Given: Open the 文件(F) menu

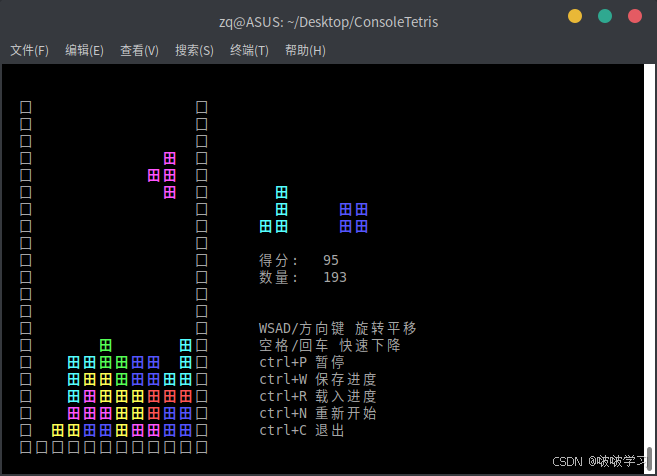Looking at the screenshot, I should pos(29,51).
